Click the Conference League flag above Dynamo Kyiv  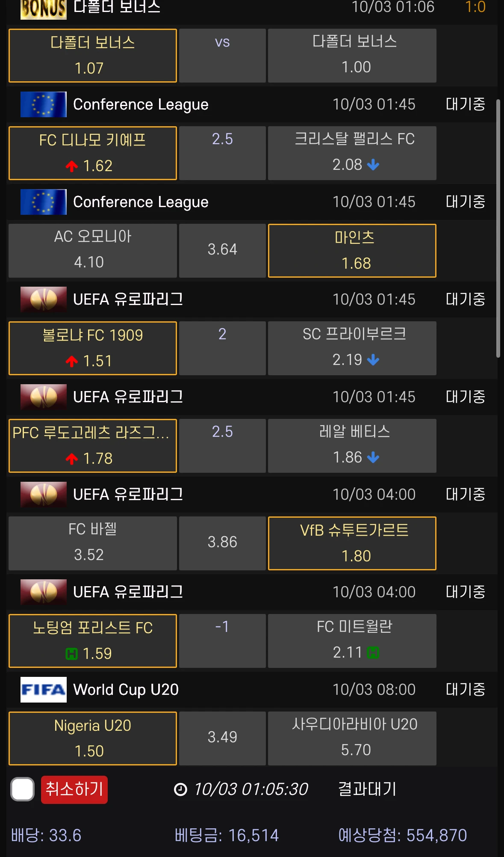click(43, 104)
